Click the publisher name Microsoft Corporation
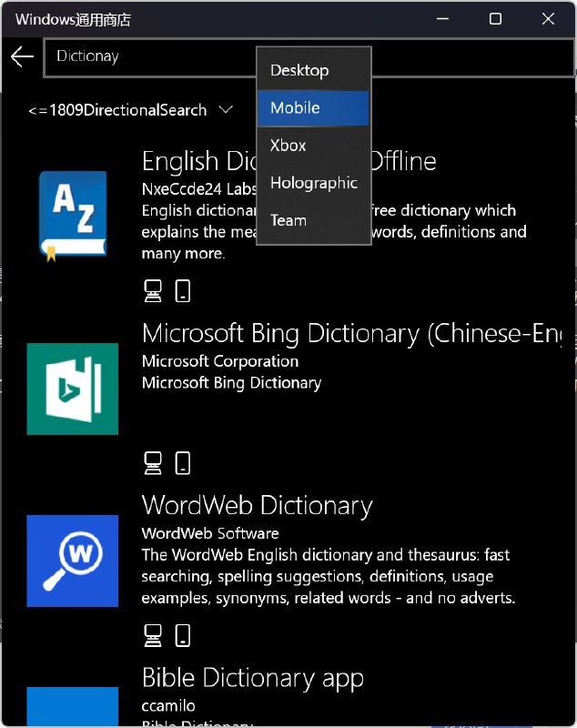This screenshot has width=577, height=728. pyautogui.click(x=220, y=361)
